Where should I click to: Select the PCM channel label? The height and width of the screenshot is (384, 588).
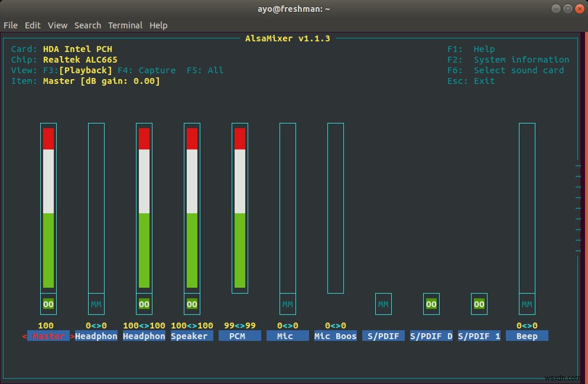point(239,336)
